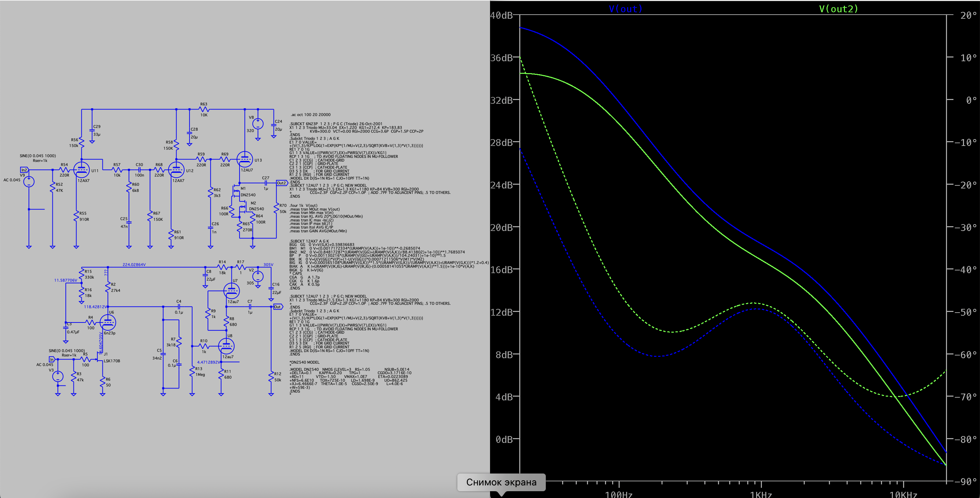Screen dimensions: 980x498
Task: Click the R63 10K resistor
Action: pyautogui.click(x=204, y=109)
